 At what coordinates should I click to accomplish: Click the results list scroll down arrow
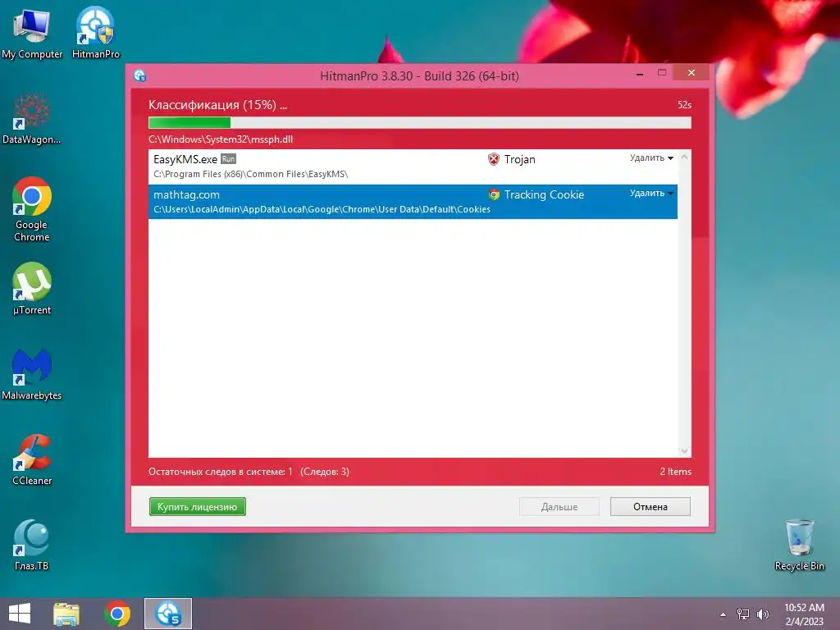(x=684, y=451)
